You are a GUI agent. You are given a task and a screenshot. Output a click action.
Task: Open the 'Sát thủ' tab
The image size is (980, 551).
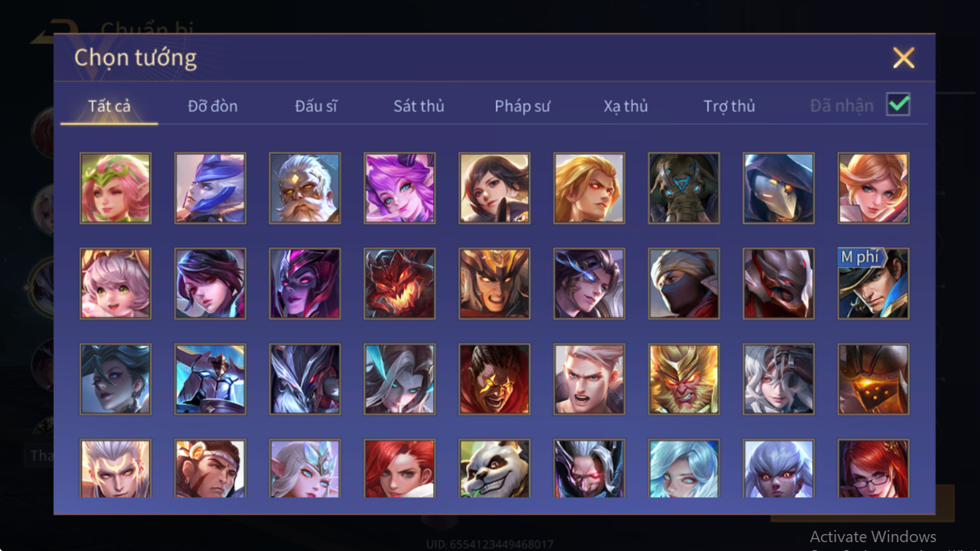click(x=419, y=106)
